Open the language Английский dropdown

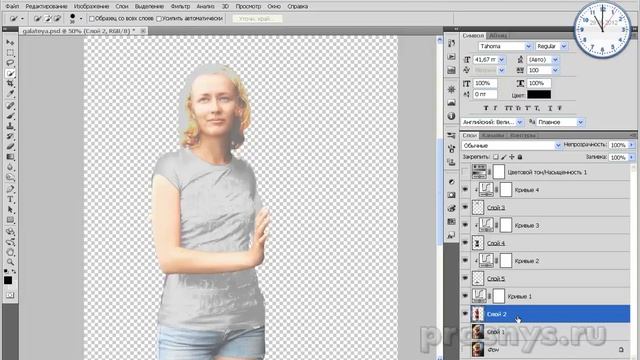pyautogui.click(x=520, y=122)
